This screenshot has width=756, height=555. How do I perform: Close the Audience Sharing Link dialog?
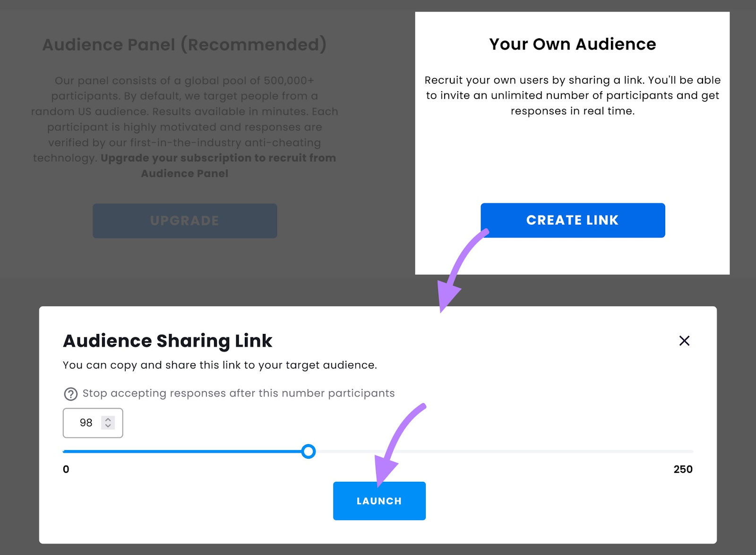point(684,341)
